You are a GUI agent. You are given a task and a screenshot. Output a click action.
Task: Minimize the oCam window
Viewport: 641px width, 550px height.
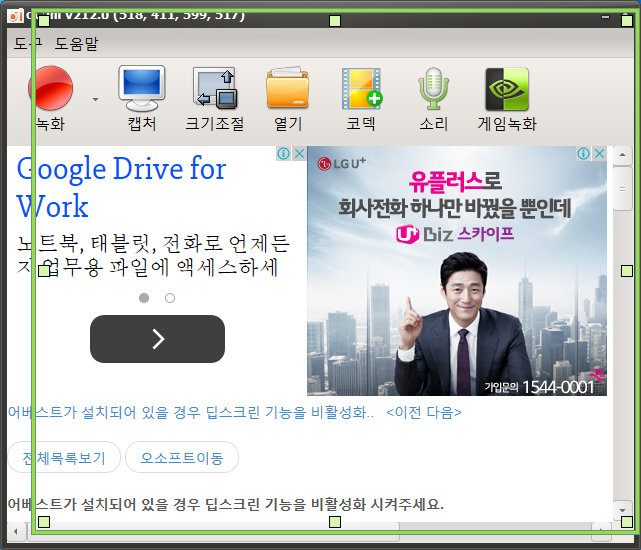click(605, 17)
